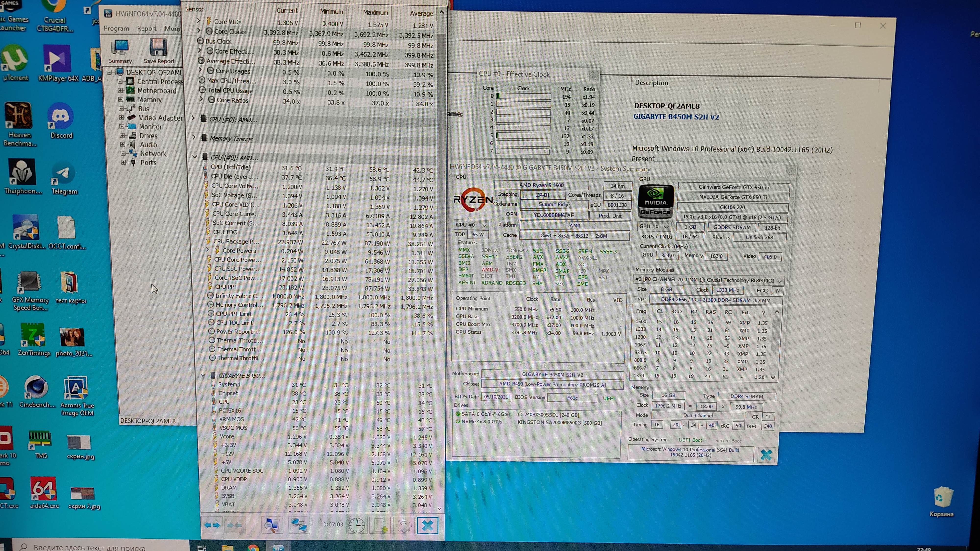Expand the Core Clocks sensor row
Screen dimensions: 980x551
click(x=199, y=31)
